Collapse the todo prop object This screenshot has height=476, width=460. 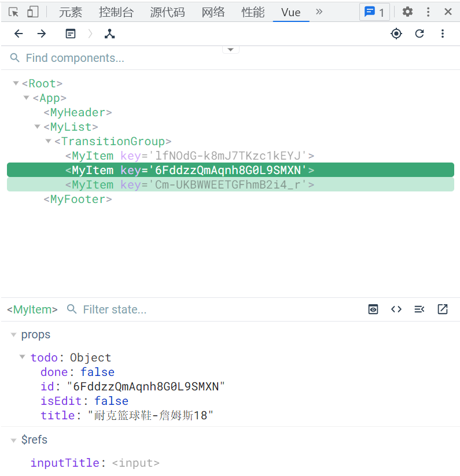[21, 357]
